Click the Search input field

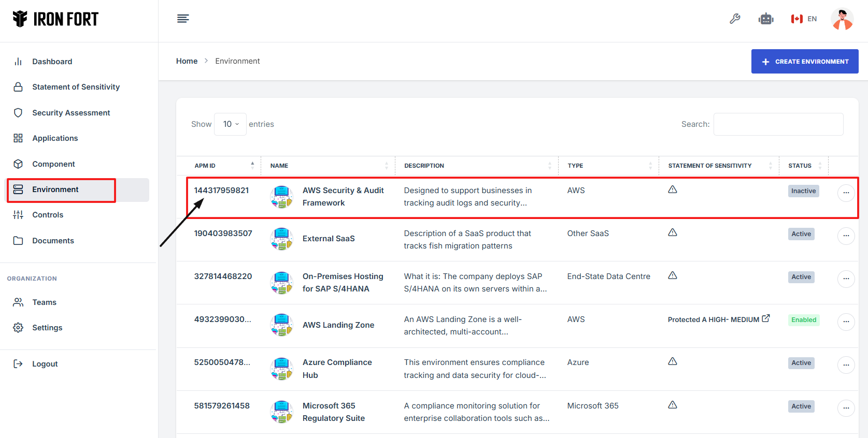pyautogui.click(x=778, y=124)
